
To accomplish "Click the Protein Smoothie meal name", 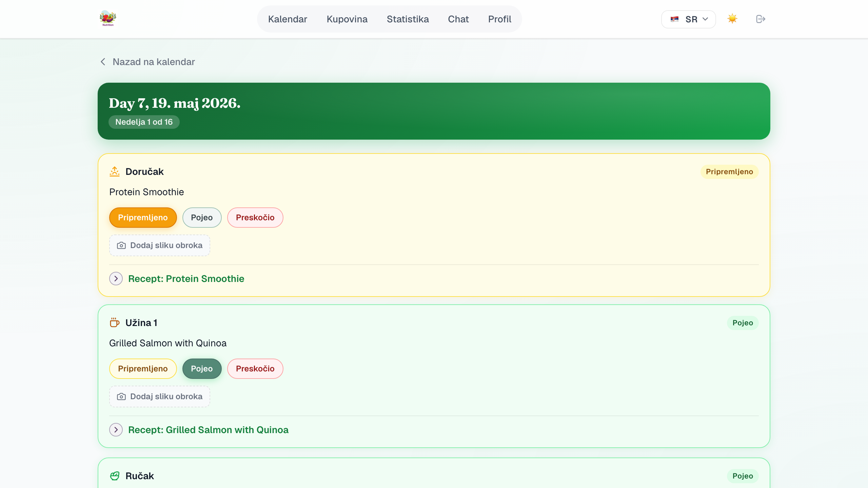I will (146, 192).
